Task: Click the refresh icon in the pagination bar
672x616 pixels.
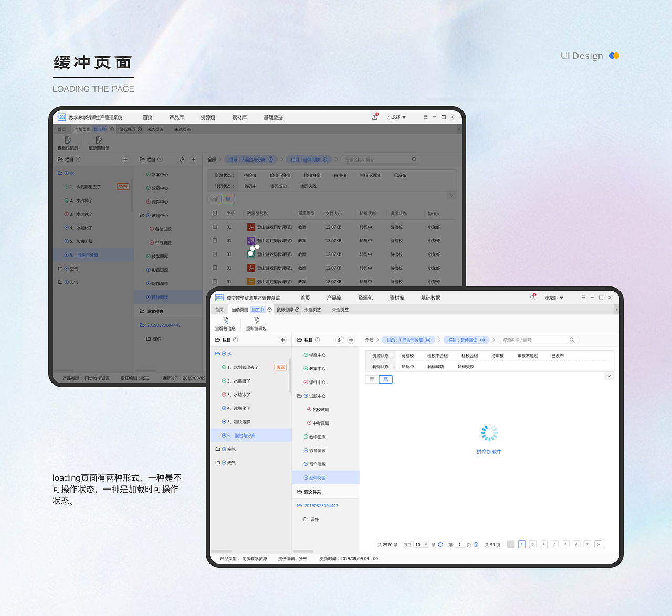Action: [x=440, y=544]
